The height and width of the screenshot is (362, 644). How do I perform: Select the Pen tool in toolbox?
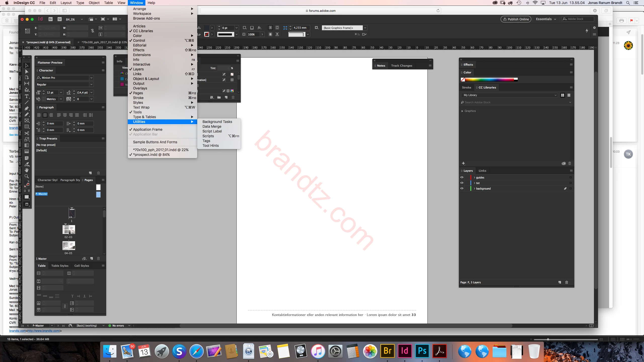pos(27,108)
